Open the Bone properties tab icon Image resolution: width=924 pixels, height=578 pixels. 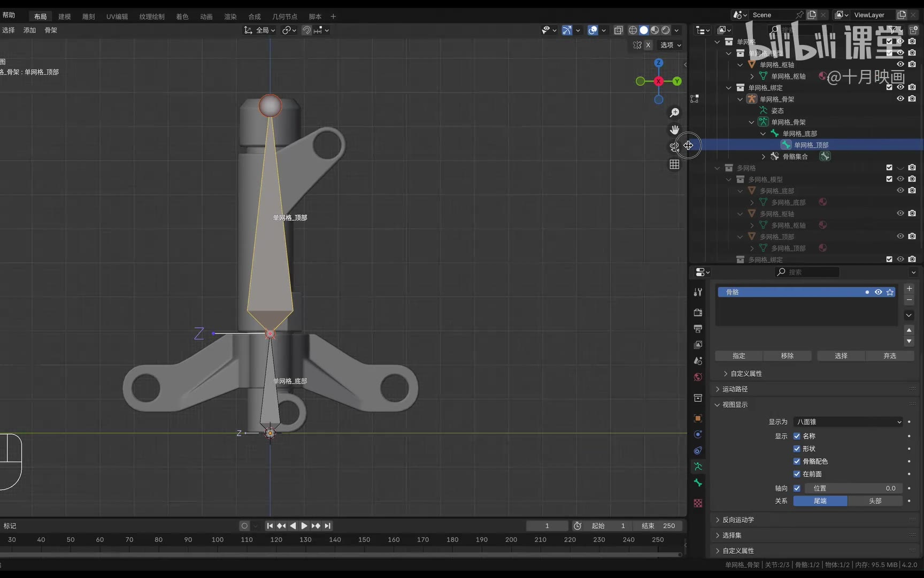click(x=698, y=483)
